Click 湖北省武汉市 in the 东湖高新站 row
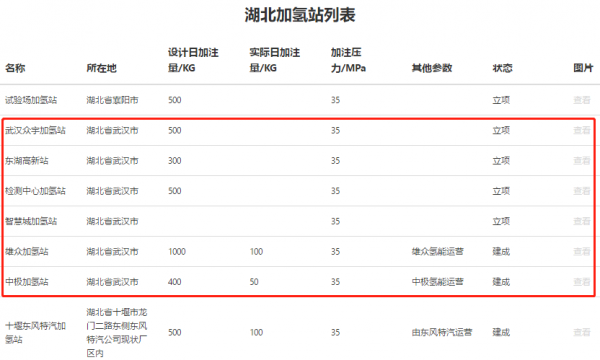Image resolution: width=600 pixels, height=360 pixels. [112, 161]
